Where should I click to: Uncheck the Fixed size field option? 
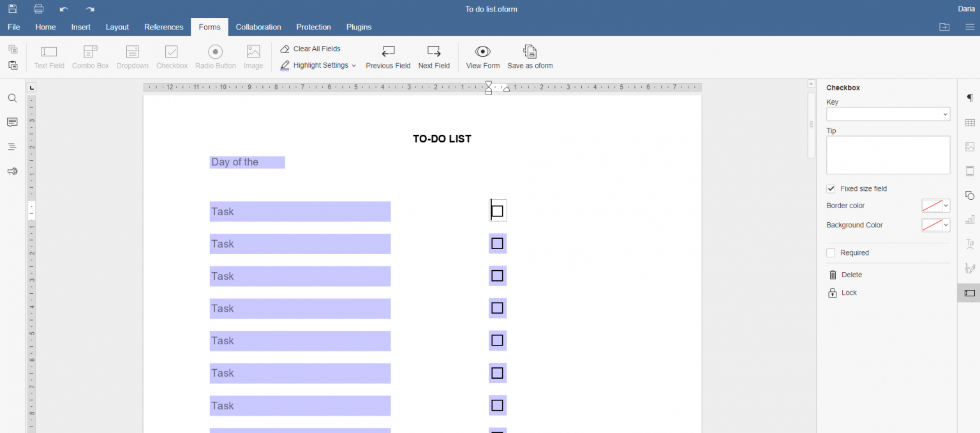pos(831,188)
